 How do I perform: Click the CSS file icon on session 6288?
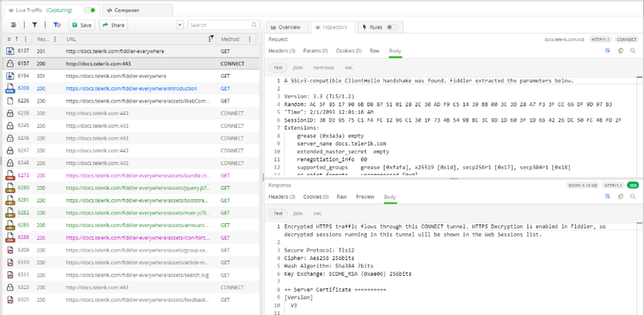tap(10, 237)
